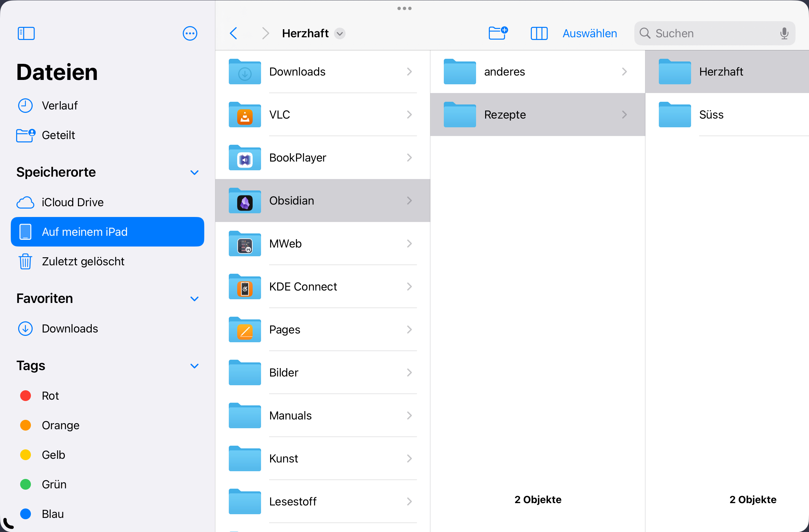
Task: Click the Auswählen button
Action: (589, 33)
